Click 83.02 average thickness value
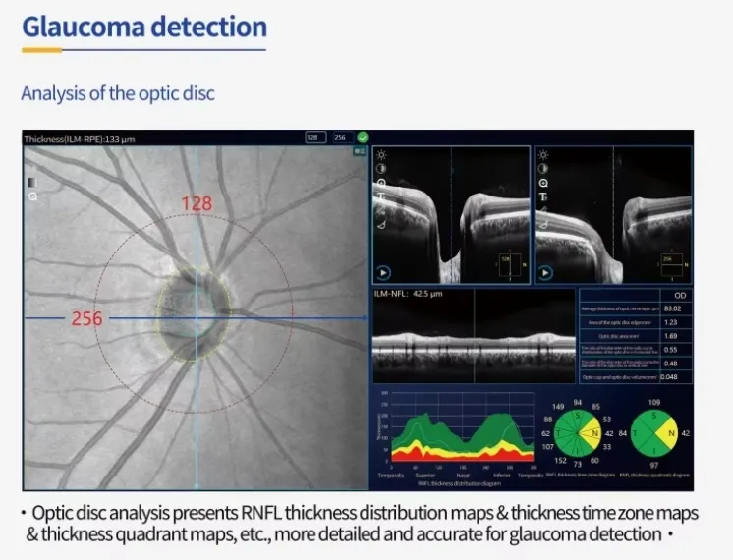The image size is (733, 560). tap(672, 308)
